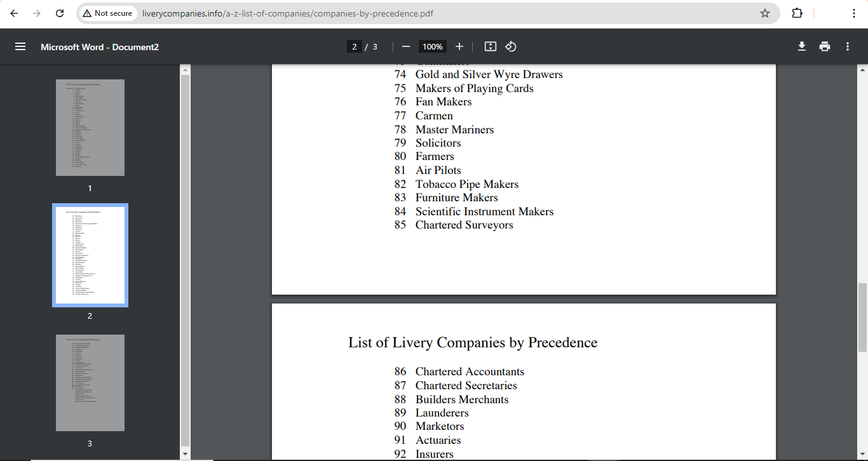Toggle the PDF sidebar menu
Image resolution: width=868 pixels, height=461 pixels.
(x=20, y=46)
